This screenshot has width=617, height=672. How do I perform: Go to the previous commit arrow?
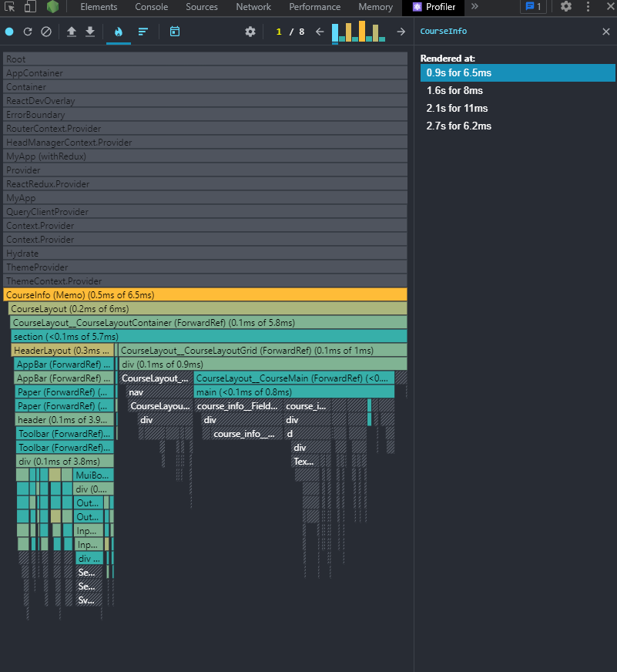click(320, 32)
